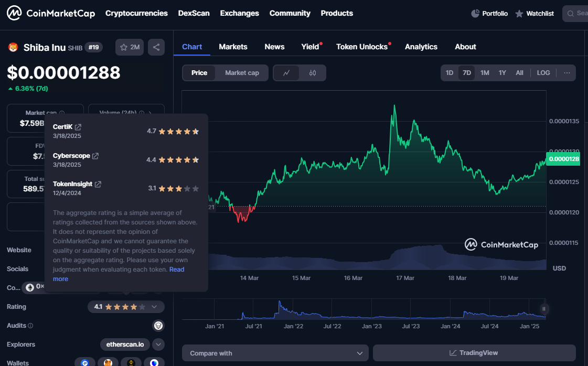Select the Market cap chart toggle
The width and height of the screenshot is (588, 366).
tap(242, 73)
